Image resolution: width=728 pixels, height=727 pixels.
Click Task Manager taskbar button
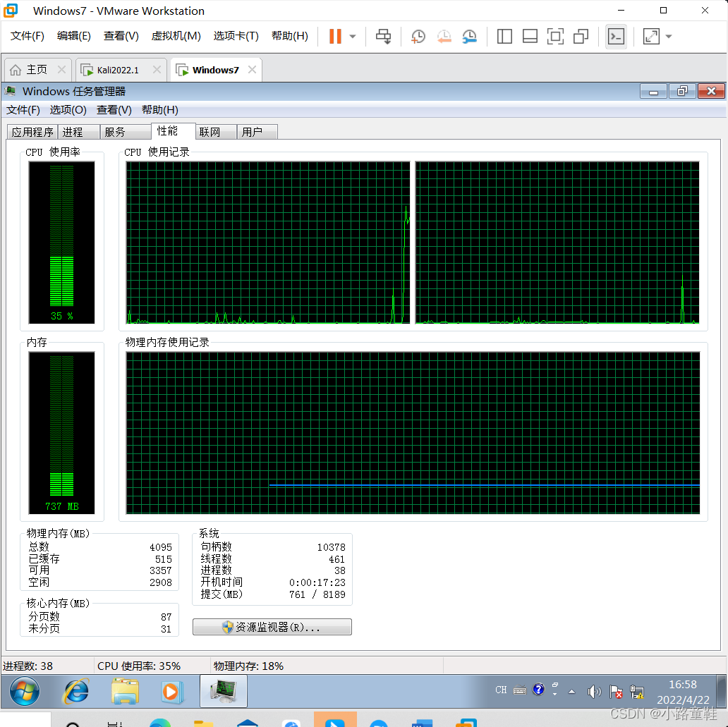point(224,691)
